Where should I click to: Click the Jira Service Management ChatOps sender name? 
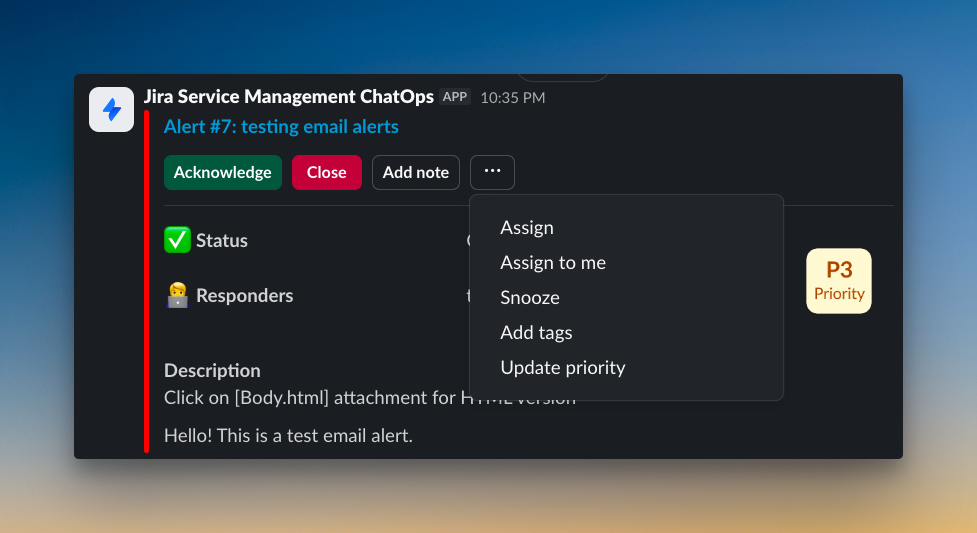(288, 97)
